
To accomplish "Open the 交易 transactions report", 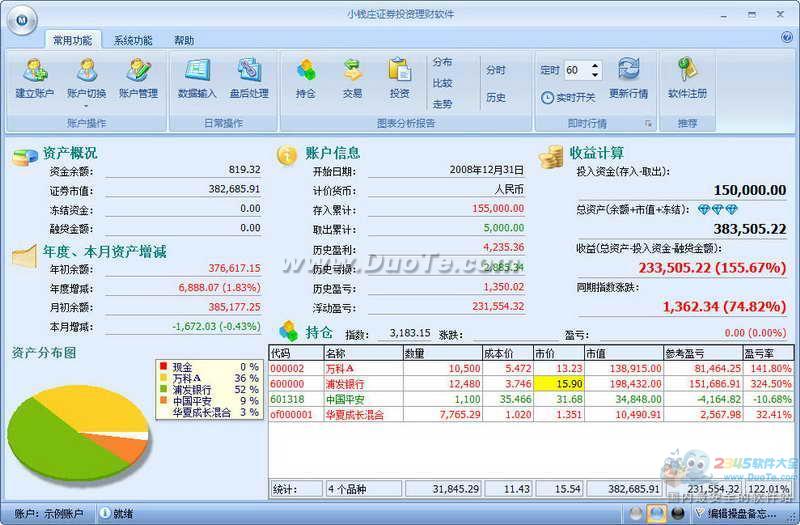I will tap(353, 79).
